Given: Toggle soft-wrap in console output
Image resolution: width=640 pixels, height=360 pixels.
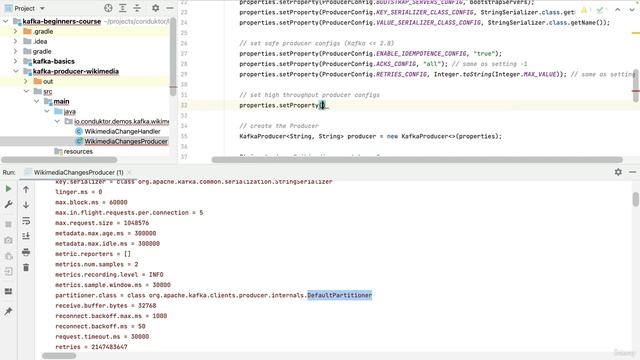Looking at the screenshot, I should [26, 221].
